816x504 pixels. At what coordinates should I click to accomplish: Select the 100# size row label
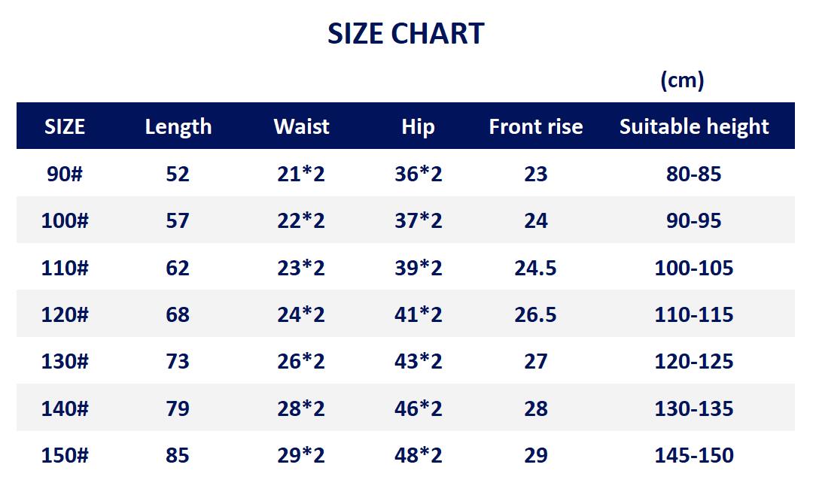click(x=65, y=220)
